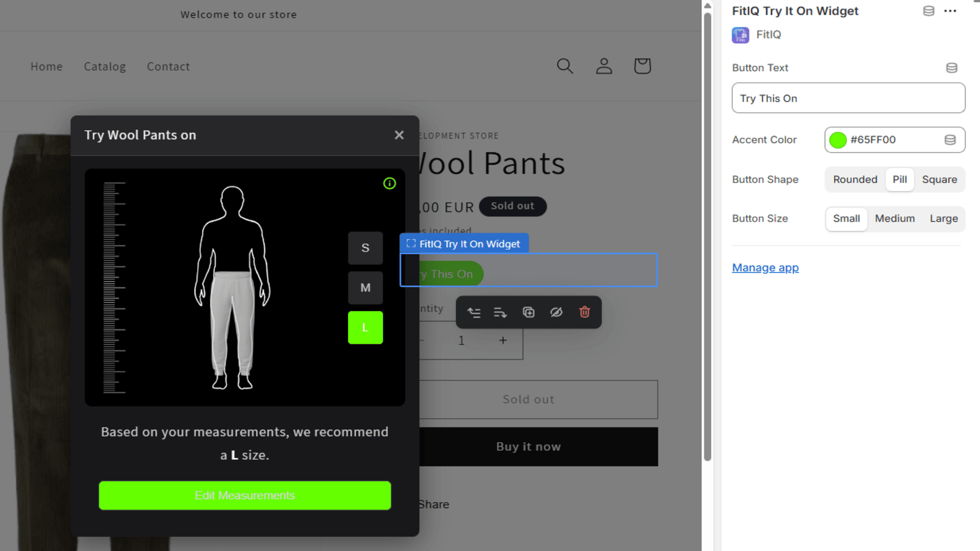Open the Catalog menu link

click(105, 67)
